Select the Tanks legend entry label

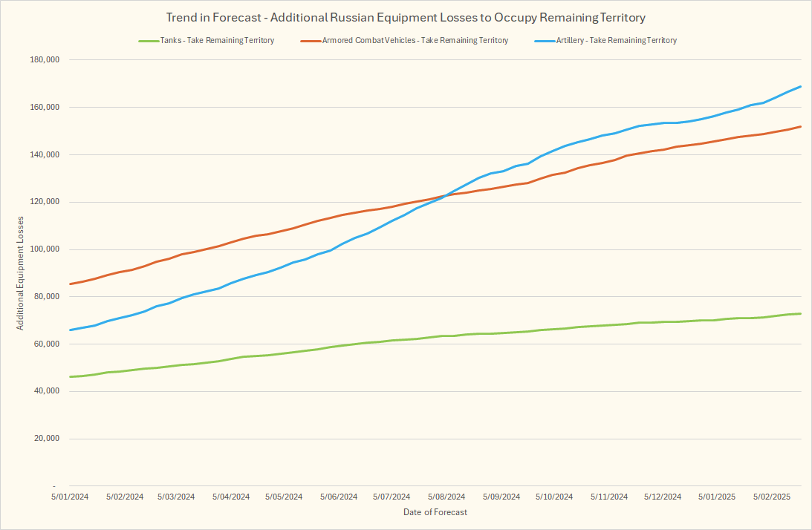click(x=217, y=41)
